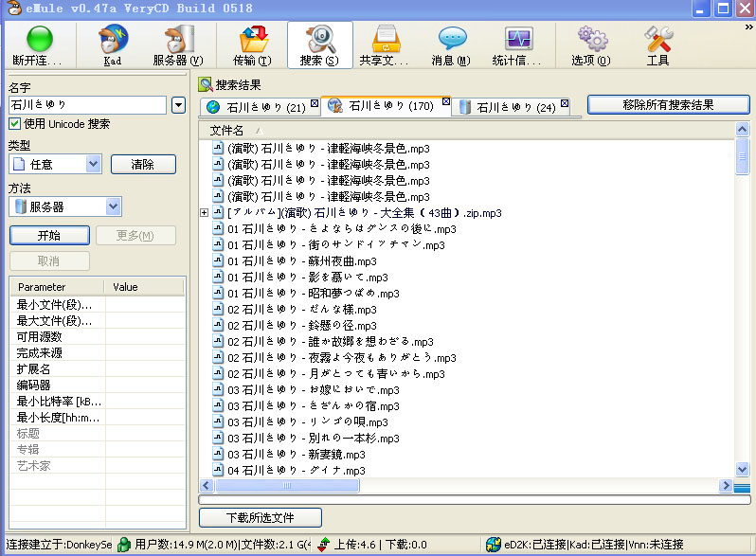This screenshot has width=756, height=556.
Task: Select the 可用源数 parameter row
Action: 97,336
